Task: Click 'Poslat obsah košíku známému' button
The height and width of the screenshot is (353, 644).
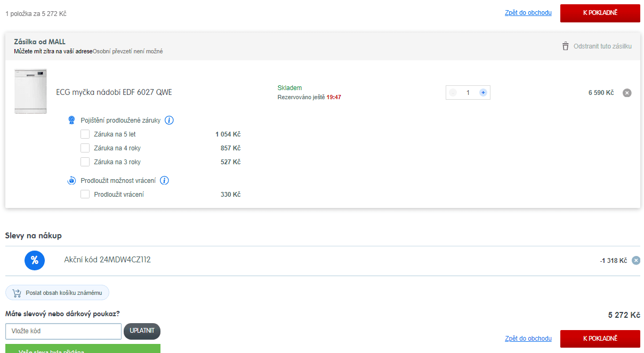Action: pyautogui.click(x=57, y=293)
